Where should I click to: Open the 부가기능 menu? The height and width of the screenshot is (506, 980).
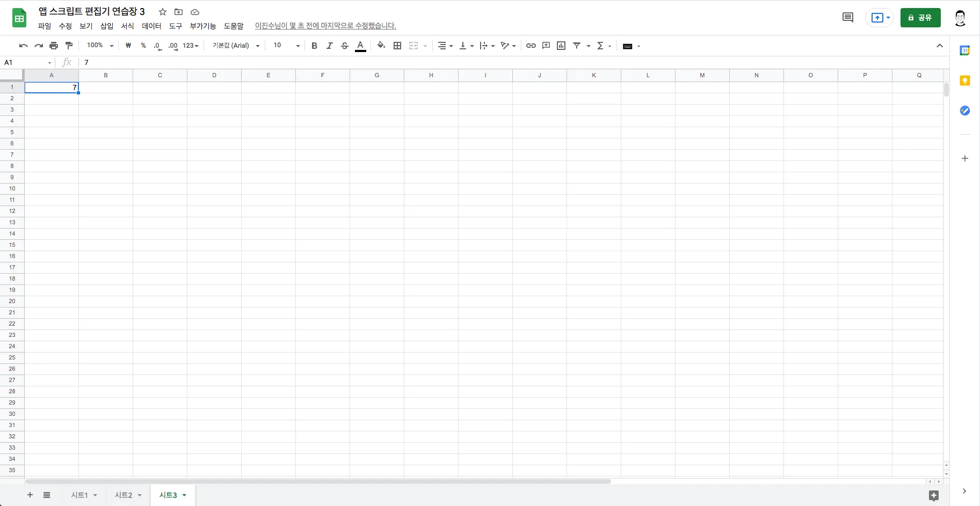[202, 26]
